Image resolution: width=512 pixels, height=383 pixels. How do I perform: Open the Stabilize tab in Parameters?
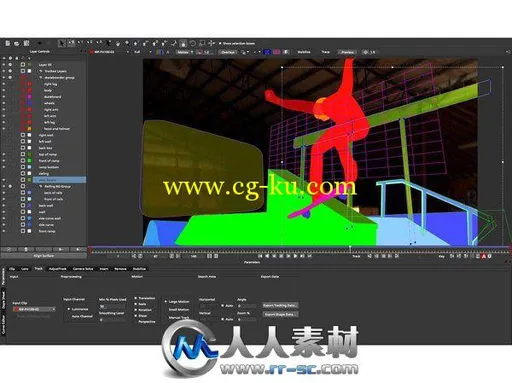[139, 269]
